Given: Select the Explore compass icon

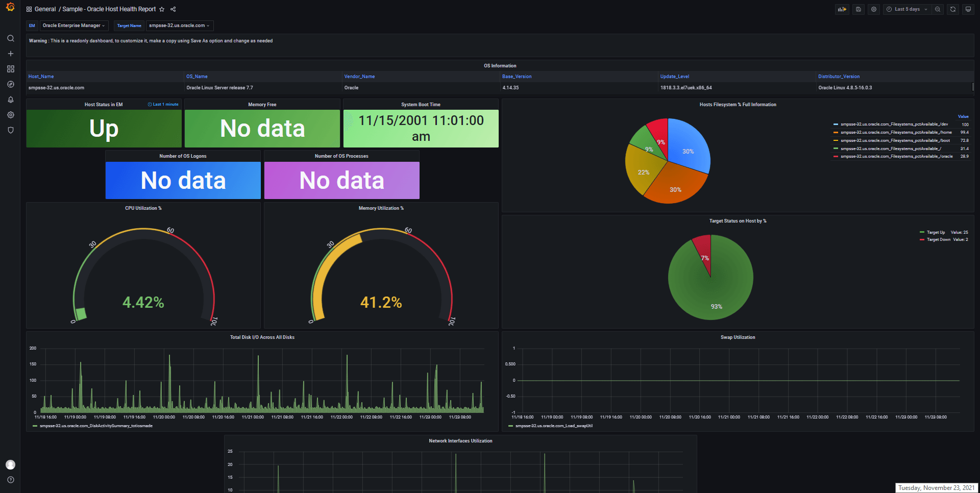Looking at the screenshot, I should pos(10,84).
